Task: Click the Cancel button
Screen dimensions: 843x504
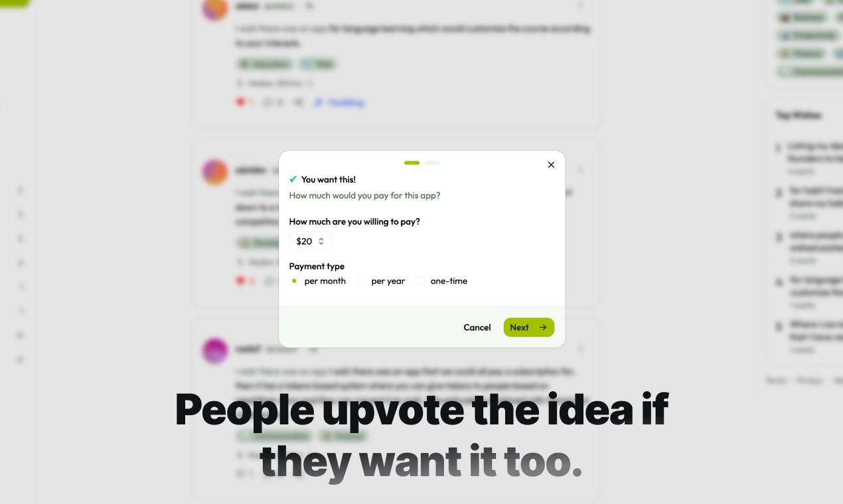Action: point(477,328)
